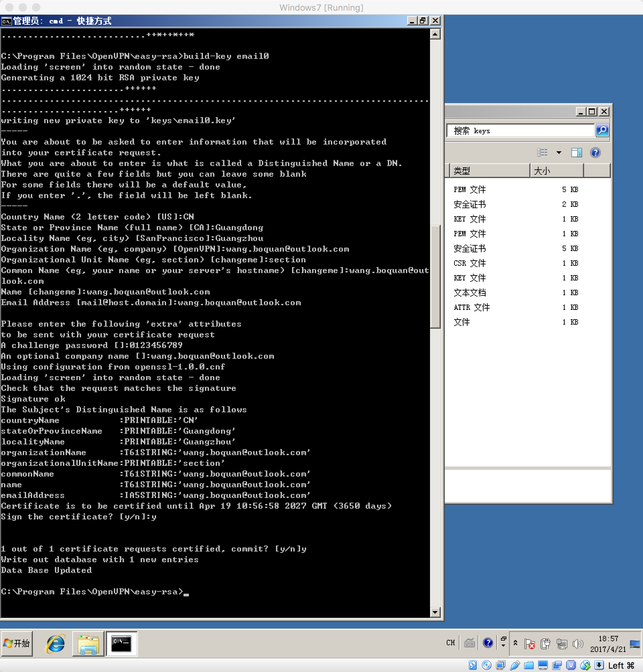Click the VirtualBox USB status icon

514,665
